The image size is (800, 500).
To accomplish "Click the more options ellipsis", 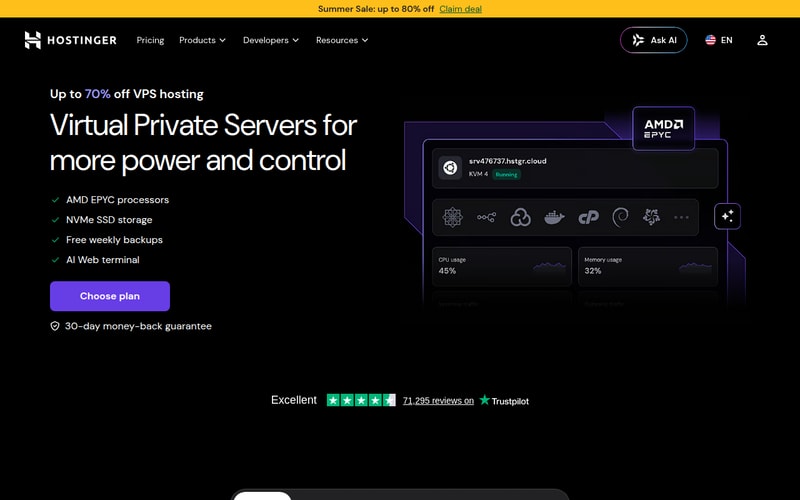I will (x=681, y=217).
